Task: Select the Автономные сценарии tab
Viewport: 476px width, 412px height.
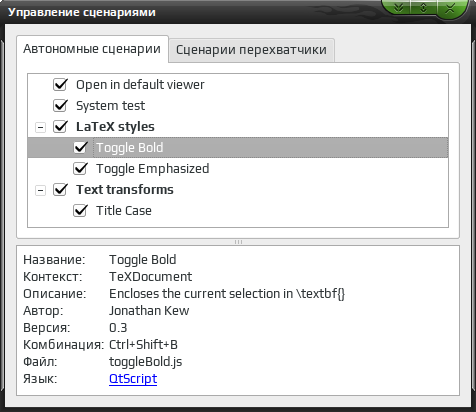Action: coord(92,49)
